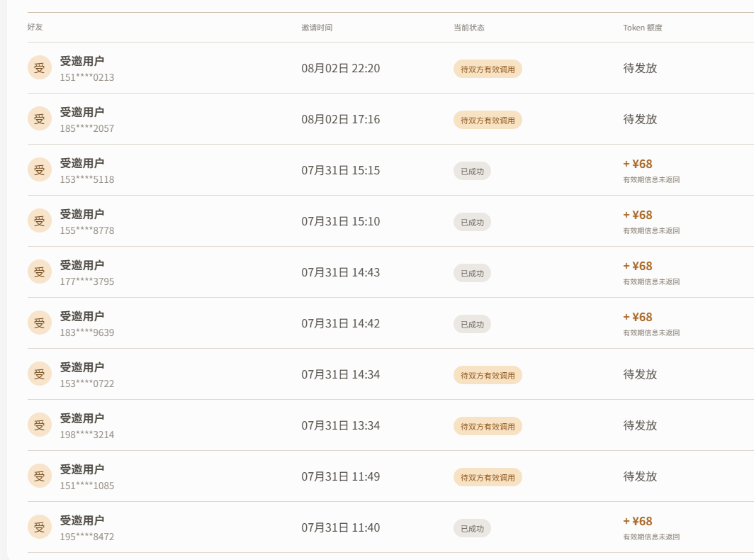This screenshot has width=754, height=560.
Task: Click 待发放 text on 07月31日 14:34 row
Action: (640, 374)
